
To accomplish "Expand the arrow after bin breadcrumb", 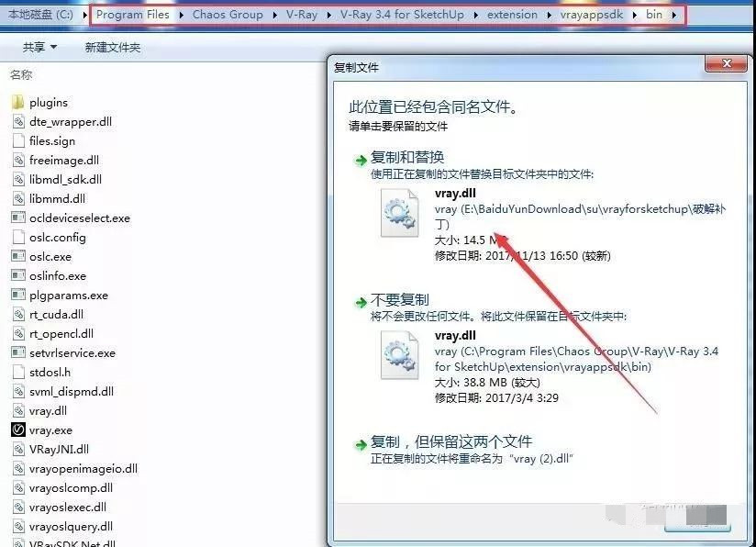I will click(x=676, y=16).
